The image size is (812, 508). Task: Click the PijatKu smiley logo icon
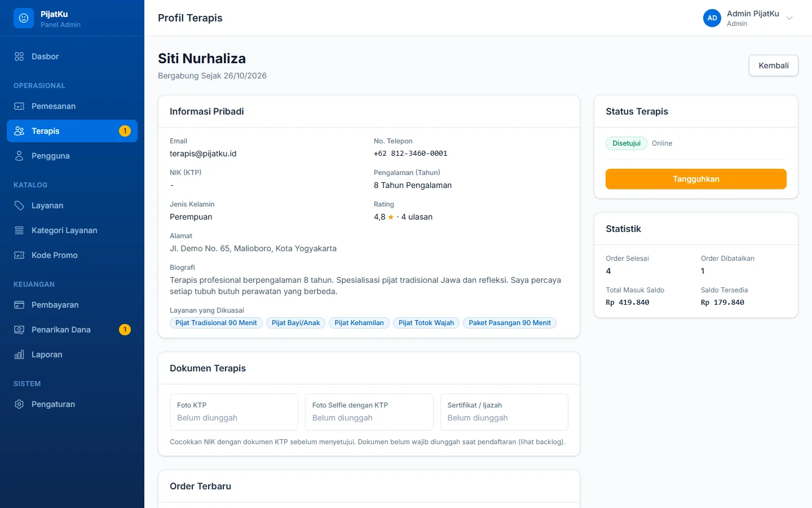[x=24, y=18]
